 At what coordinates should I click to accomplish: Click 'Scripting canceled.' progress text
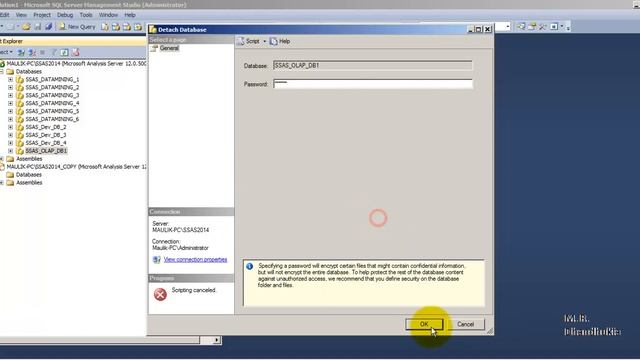pyautogui.click(x=193, y=290)
